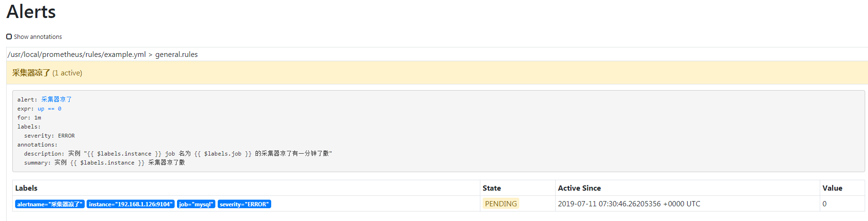Click the rules file path example.yml
This screenshot has width=868, height=221.
click(77, 55)
